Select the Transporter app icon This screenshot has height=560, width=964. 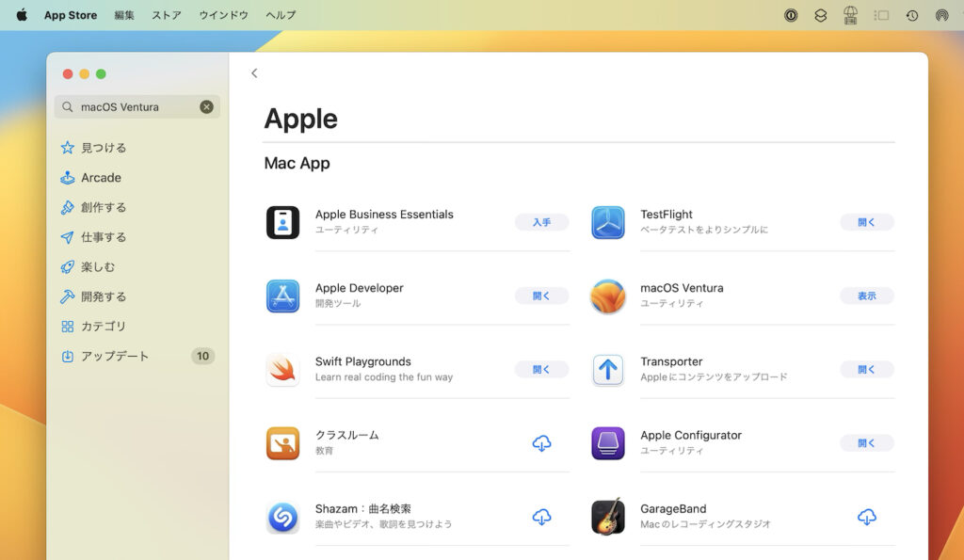pyautogui.click(x=607, y=369)
